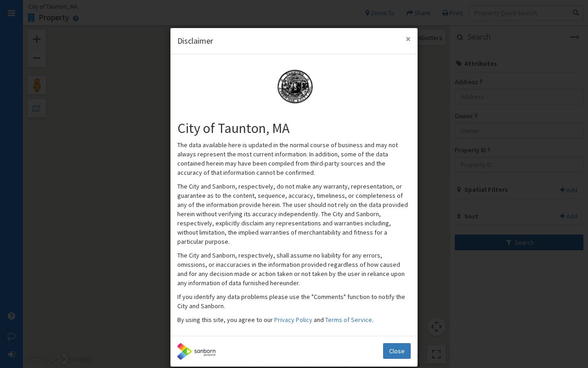Viewport: 588px width, 368px height.
Task: Click the Share toolbar item
Action: pos(418,13)
